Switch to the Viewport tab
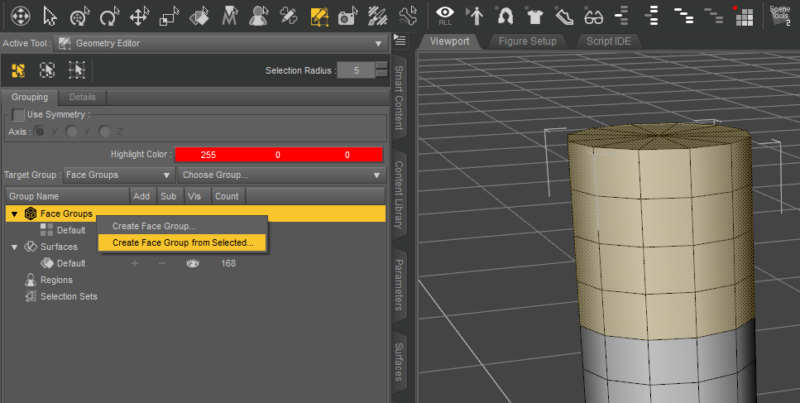800x403 pixels. [449, 41]
